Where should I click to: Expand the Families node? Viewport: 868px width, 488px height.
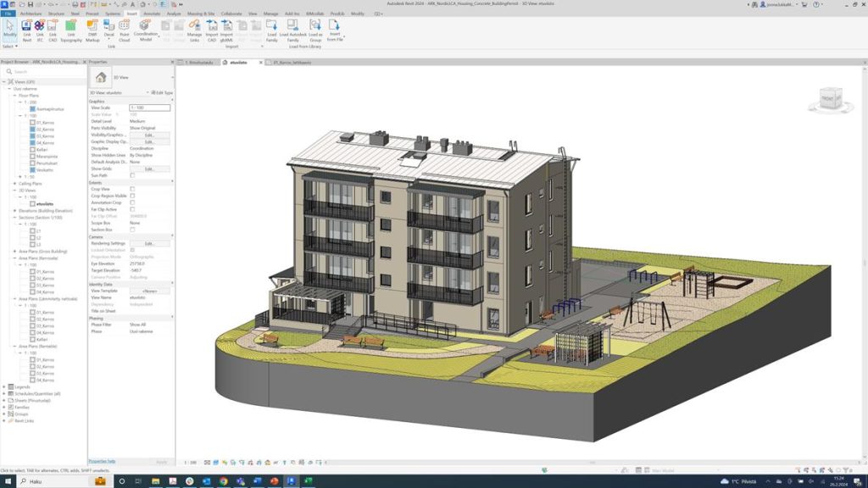[x=4, y=408]
